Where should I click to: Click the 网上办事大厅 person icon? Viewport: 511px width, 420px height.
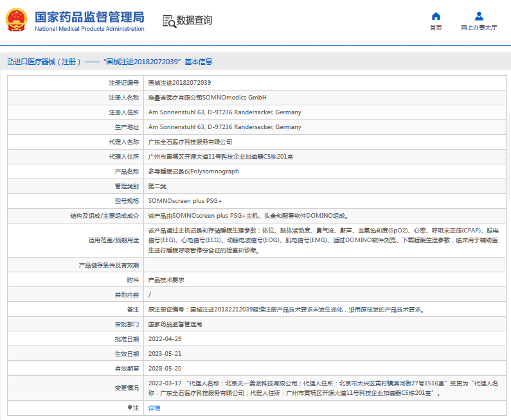[479, 16]
